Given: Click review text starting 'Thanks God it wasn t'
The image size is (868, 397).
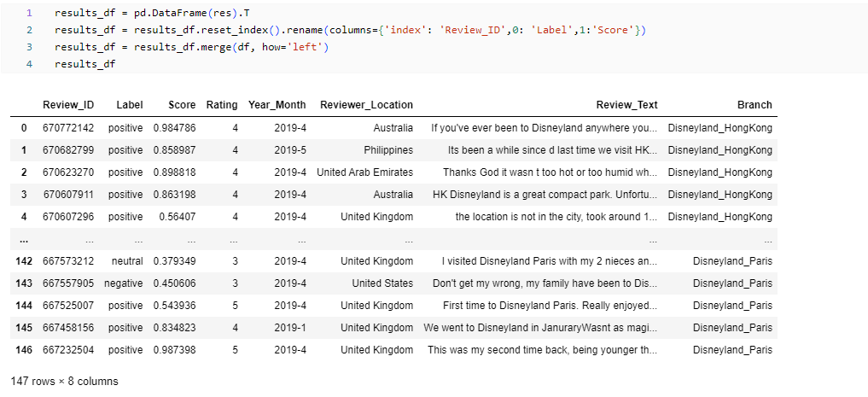Looking at the screenshot, I should (x=551, y=172).
